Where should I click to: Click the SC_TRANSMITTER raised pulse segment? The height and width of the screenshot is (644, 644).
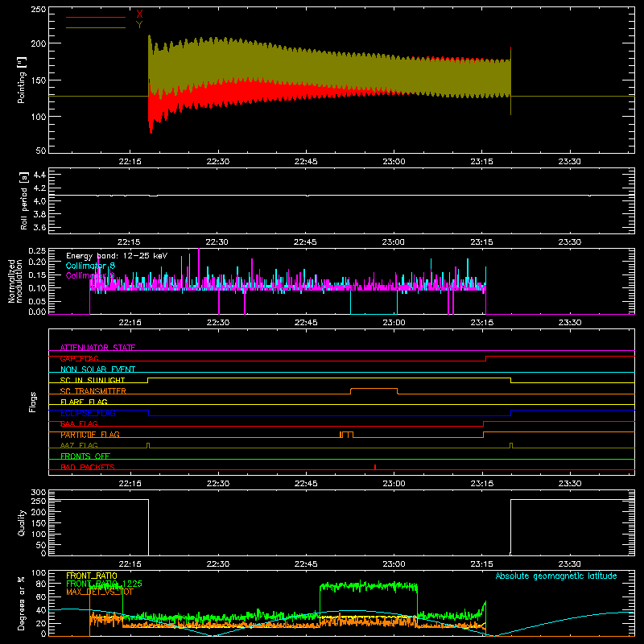coord(374,389)
